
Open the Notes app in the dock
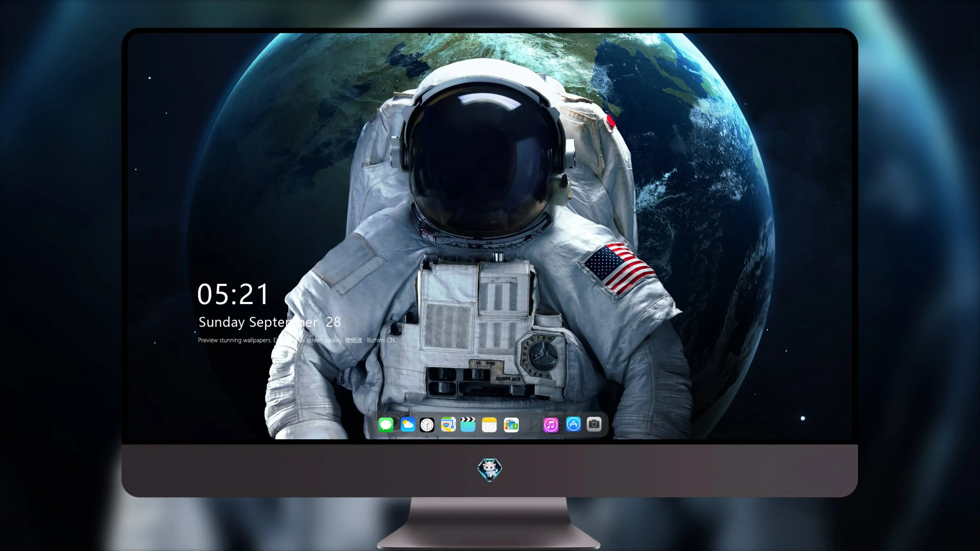click(x=489, y=424)
